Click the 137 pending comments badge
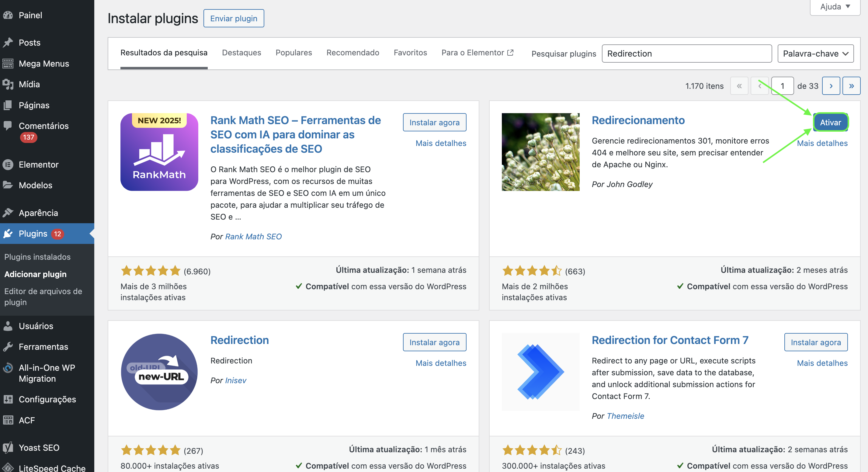The width and height of the screenshot is (868, 472). [x=28, y=137]
